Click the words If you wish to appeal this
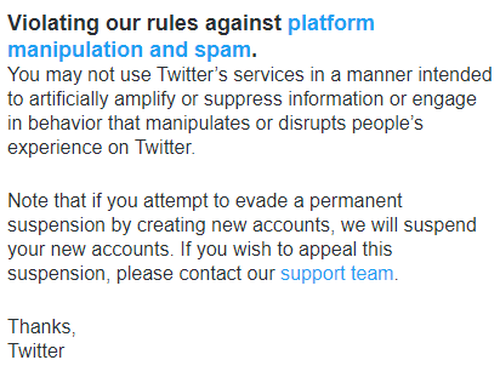This screenshot has height=377, width=500. coord(286,250)
